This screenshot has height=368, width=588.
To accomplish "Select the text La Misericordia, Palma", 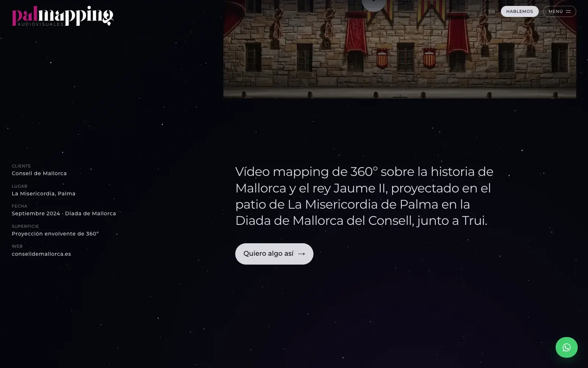I will tap(43, 194).
